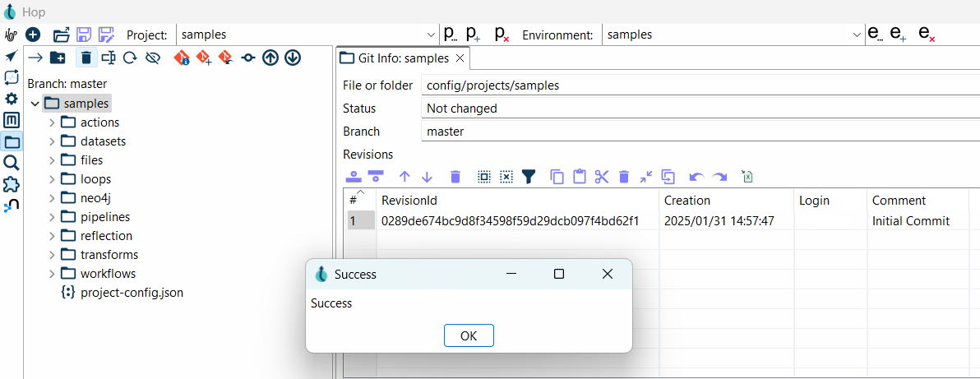Screen dimensions: 980x379
Task: Refresh the file explorer tree
Action: pos(130,58)
